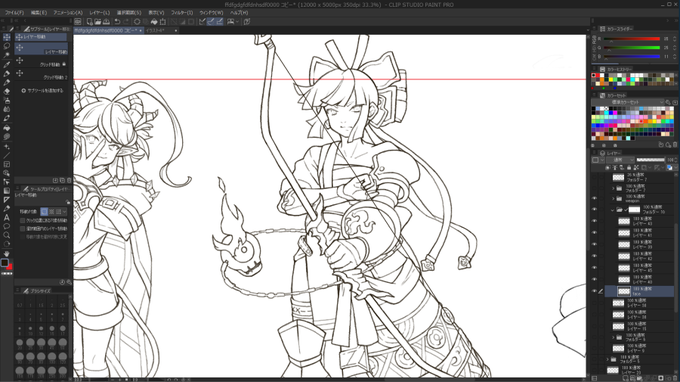The height and width of the screenshot is (382, 680).
Task: Click サブツールを追加する button
Action: (x=42, y=91)
